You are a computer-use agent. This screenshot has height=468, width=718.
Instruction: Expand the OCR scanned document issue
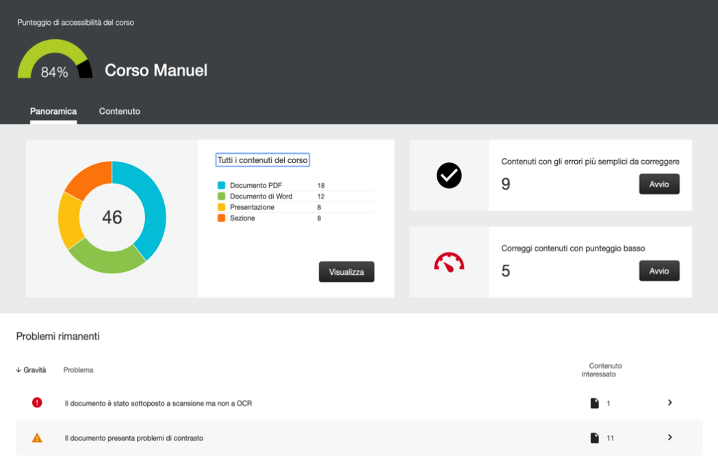[669, 402]
